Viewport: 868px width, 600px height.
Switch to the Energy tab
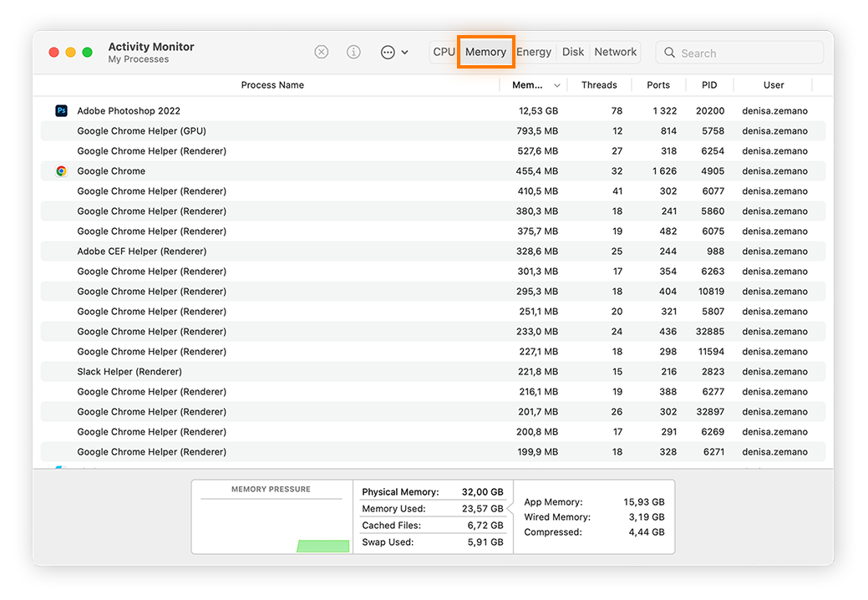coord(534,51)
